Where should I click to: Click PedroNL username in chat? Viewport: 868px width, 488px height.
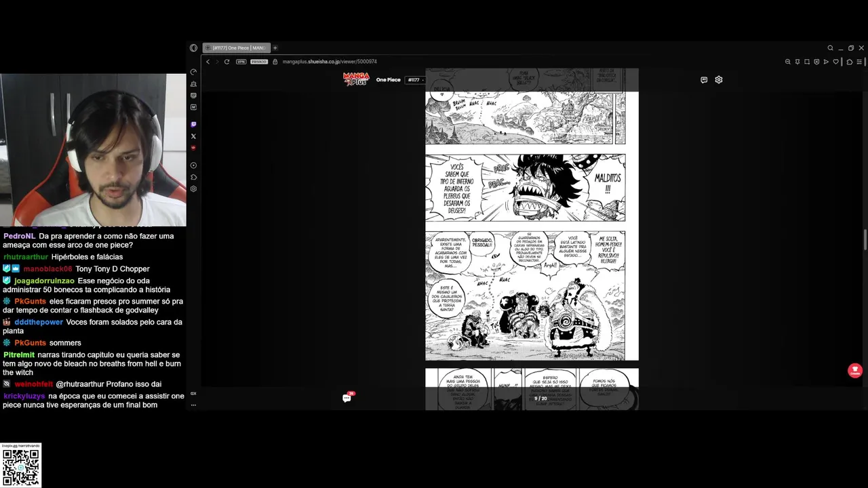point(19,237)
